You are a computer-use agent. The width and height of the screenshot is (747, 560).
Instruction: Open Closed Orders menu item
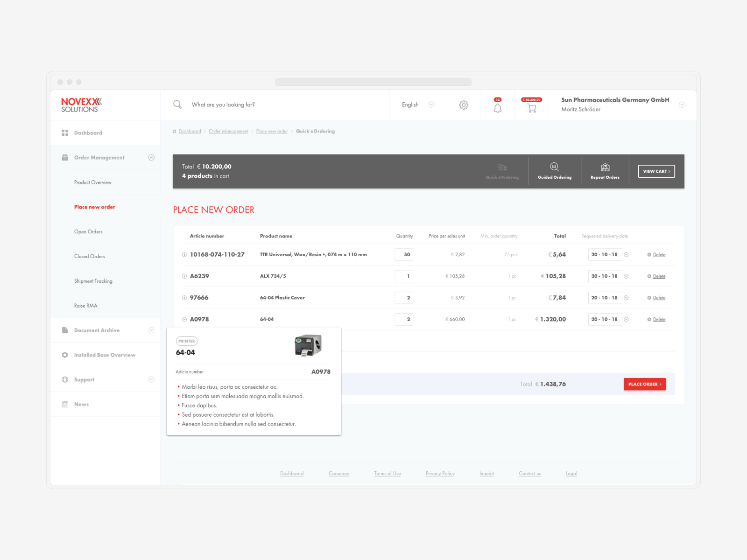click(90, 256)
